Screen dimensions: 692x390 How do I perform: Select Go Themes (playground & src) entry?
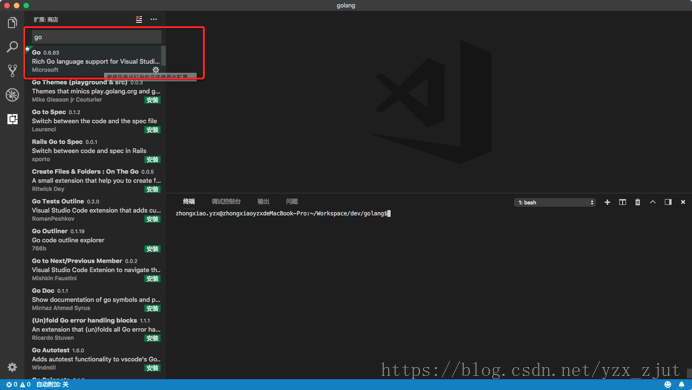pyautogui.click(x=79, y=82)
